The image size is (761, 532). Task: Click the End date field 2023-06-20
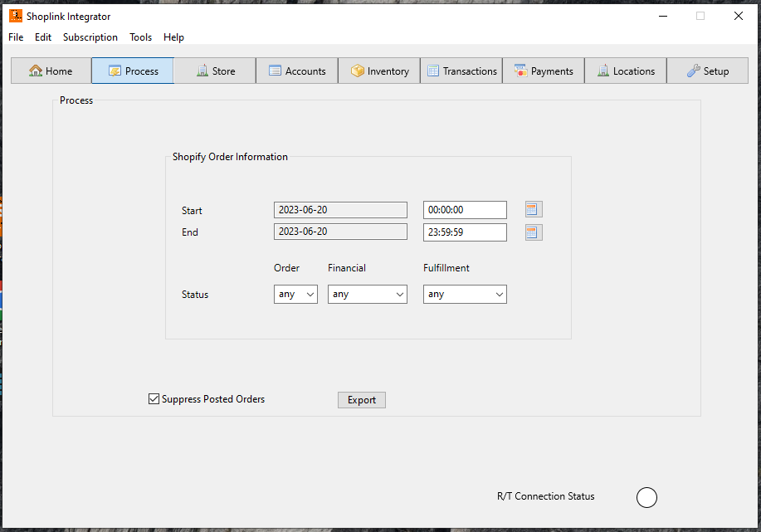(340, 232)
